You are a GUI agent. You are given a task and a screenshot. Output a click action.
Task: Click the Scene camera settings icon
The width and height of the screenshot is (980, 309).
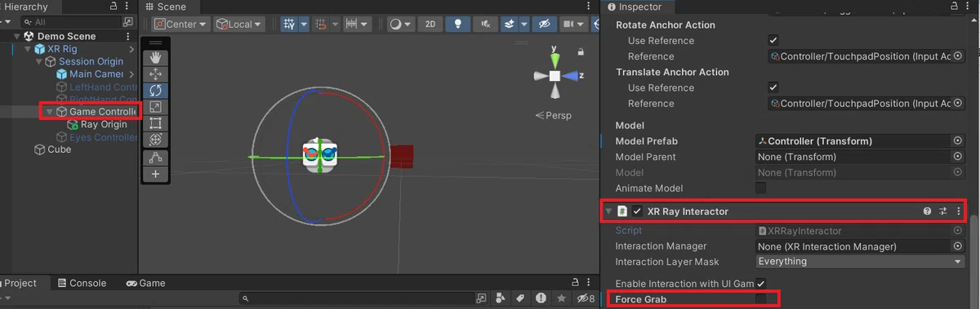point(568,25)
